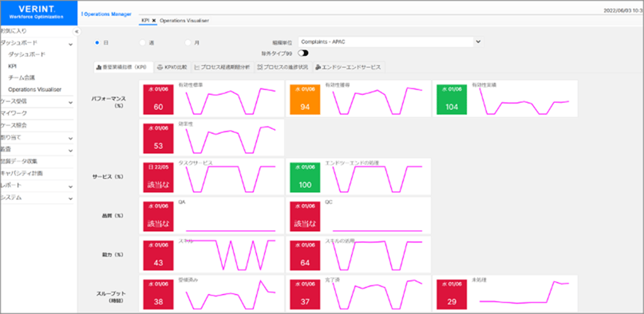Open KPI in the sidebar

pos(12,66)
